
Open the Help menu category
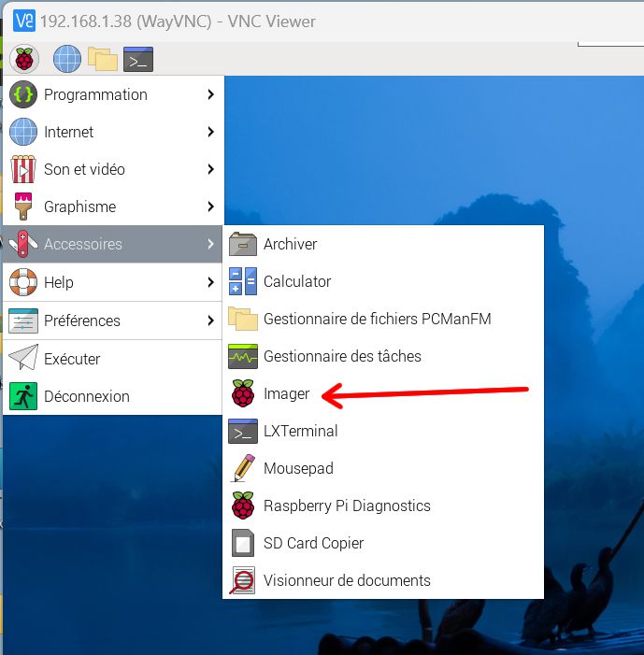pos(113,282)
